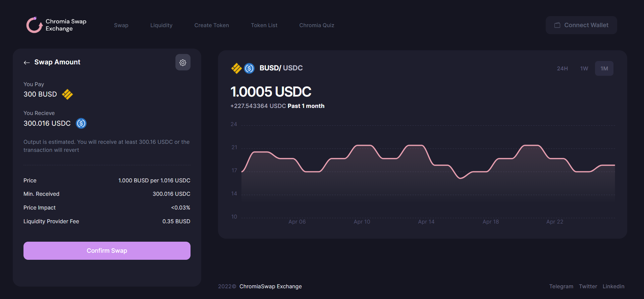Open the Chromia Quiz page

317,25
